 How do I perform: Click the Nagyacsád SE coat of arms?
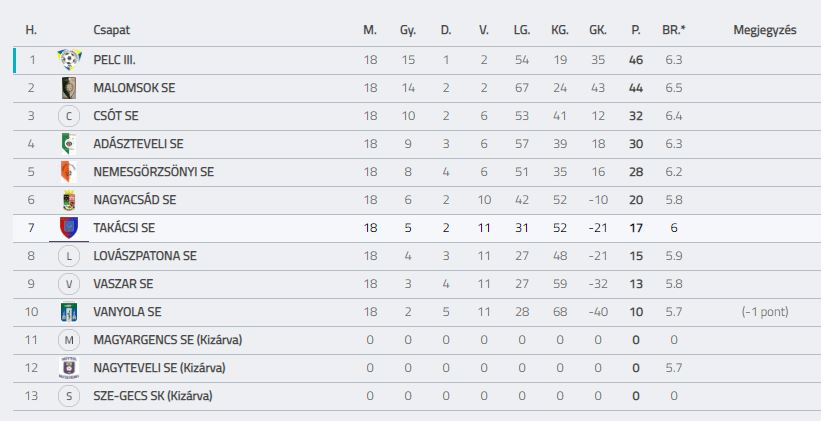(x=69, y=200)
